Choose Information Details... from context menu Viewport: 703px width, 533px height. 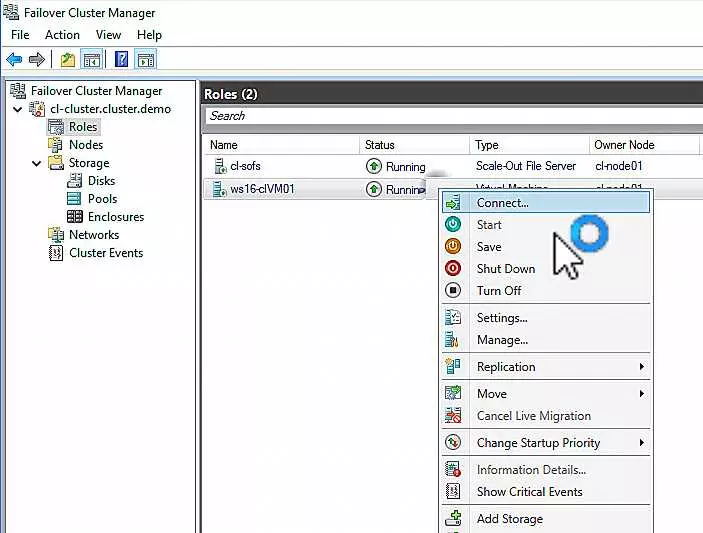coord(546,470)
